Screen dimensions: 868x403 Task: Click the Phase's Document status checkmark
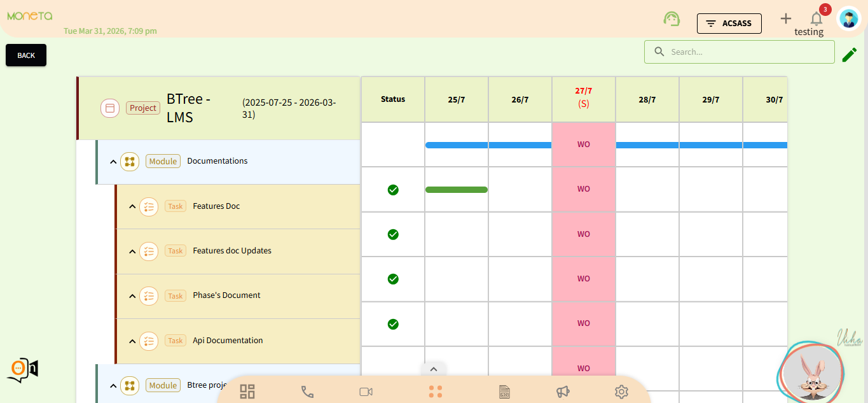393,279
